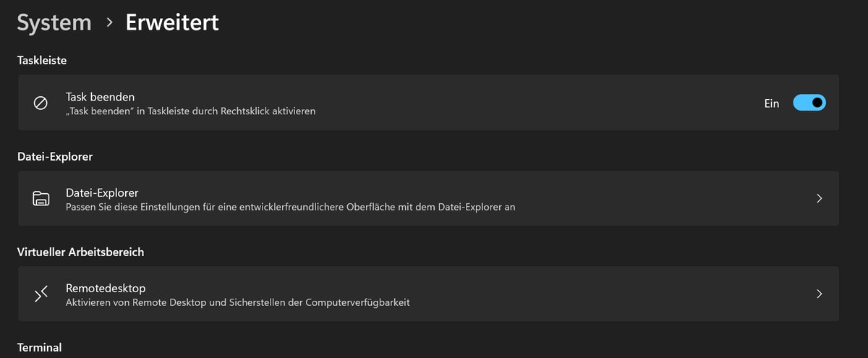Viewport: 868px width, 358px height.
Task: Click the Ein label beside the toggle
Action: pyautogui.click(x=772, y=103)
